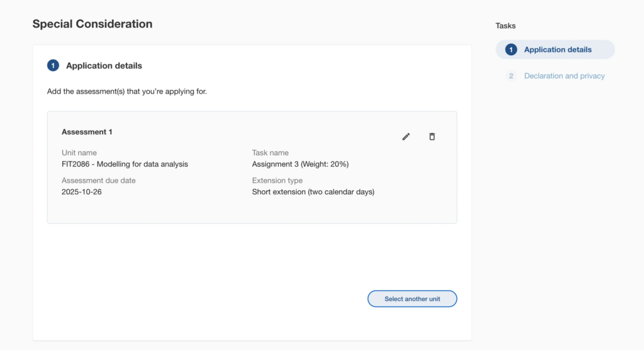Click step 1 badge beside Application details heading
Image resolution: width=644 pixels, height=350 pixels.
[x=53, y=65]
